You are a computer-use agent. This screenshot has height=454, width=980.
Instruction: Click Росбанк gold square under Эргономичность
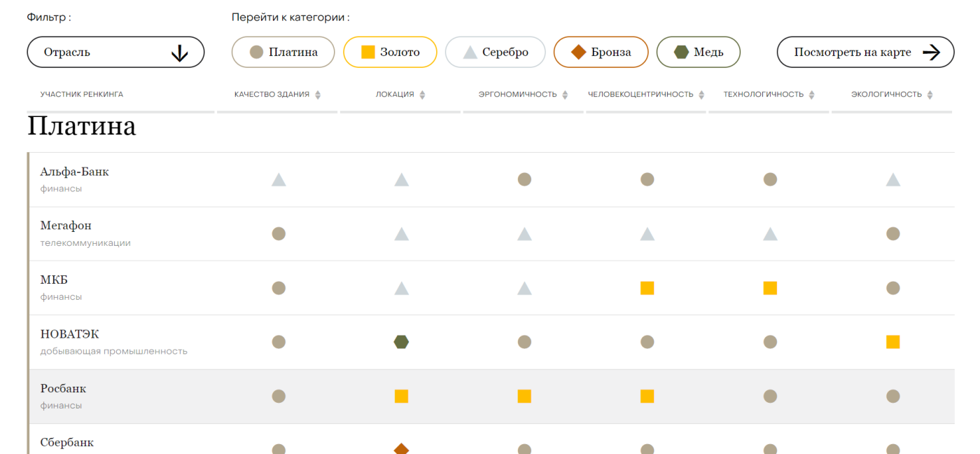(x=524, y=397)
